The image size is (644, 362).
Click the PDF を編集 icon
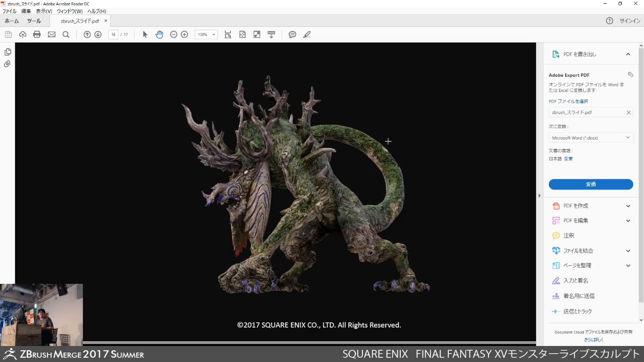point(556,221)
